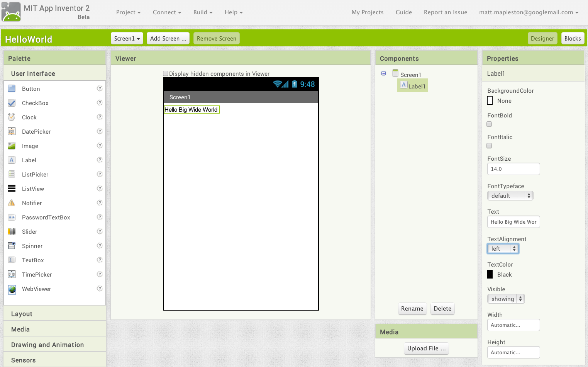This screenshot has height=367, width=588.
Task: Select the Image palette icon
Action: click(12, 146)
